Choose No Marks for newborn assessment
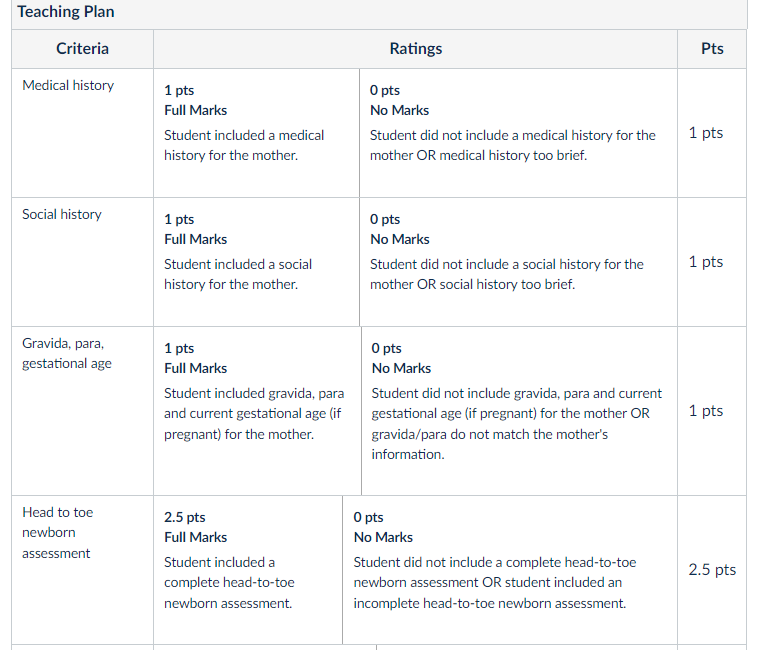The height and width of the screenshot is (650, 757). [x=510, y=570]
